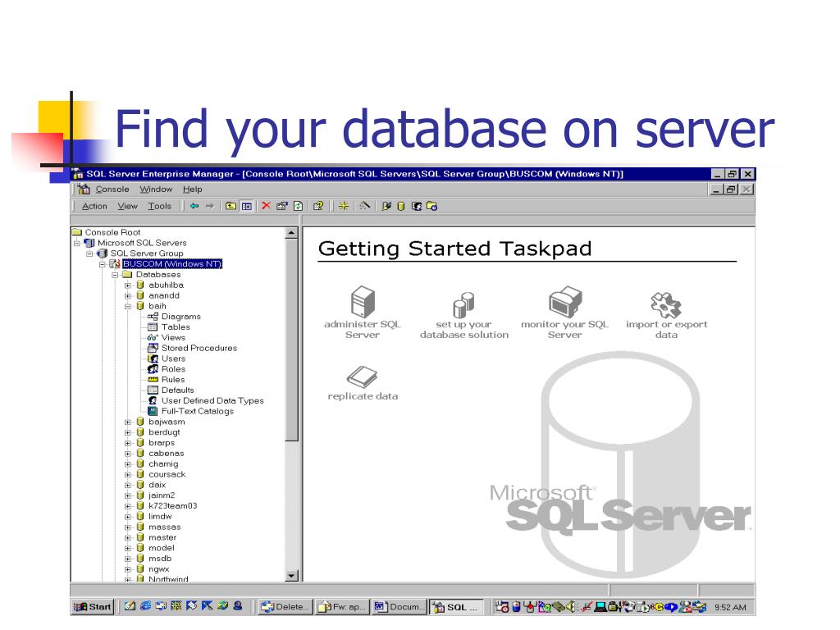Open the replicate data book icon
The image size is (840, 630).
click(363, 377)
